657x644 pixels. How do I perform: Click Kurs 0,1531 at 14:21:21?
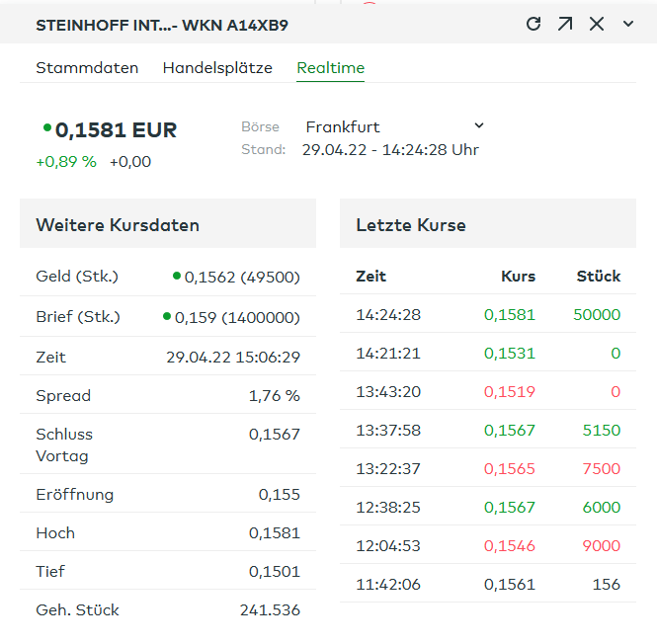click(x=510, y=354)
